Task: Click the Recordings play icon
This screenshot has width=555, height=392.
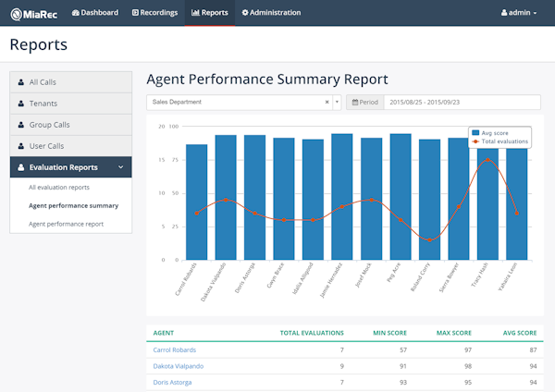Action: 135,13
